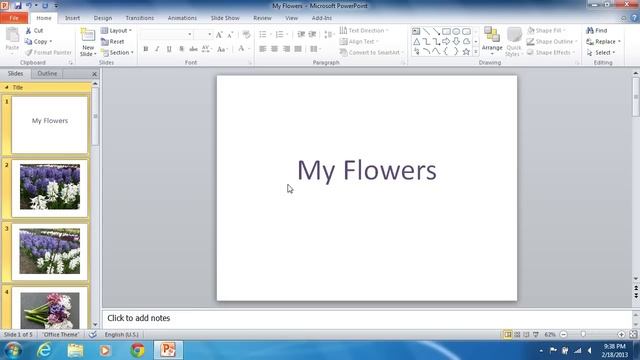
Task: Decrease font size with shrink icon
Action: [x=230, y=35]
